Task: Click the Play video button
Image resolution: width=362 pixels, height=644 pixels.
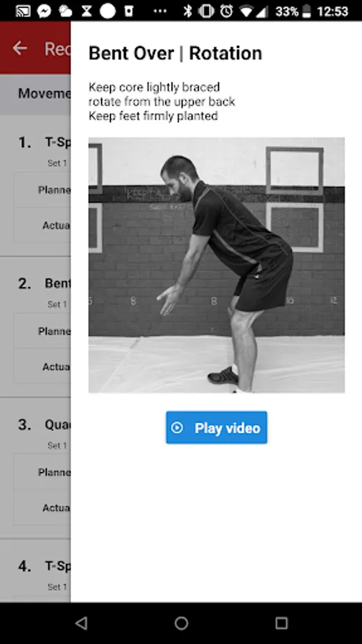Action: 216,428
